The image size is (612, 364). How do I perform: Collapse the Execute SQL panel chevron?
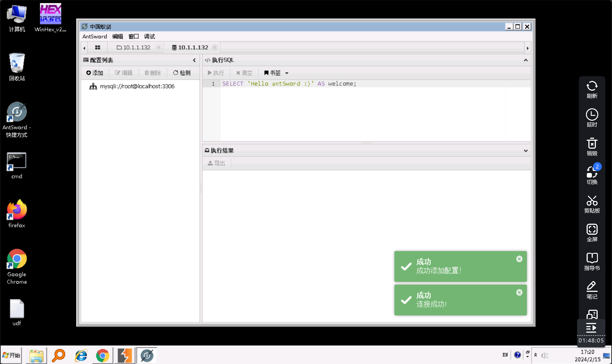tap(526, 60)
